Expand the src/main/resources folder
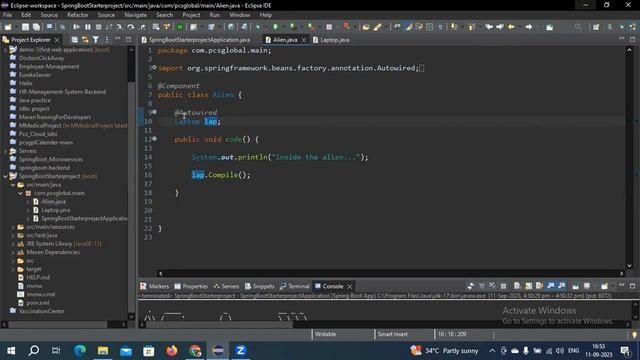Viewport: 640px width, 360px height. [x=13, y=227]
